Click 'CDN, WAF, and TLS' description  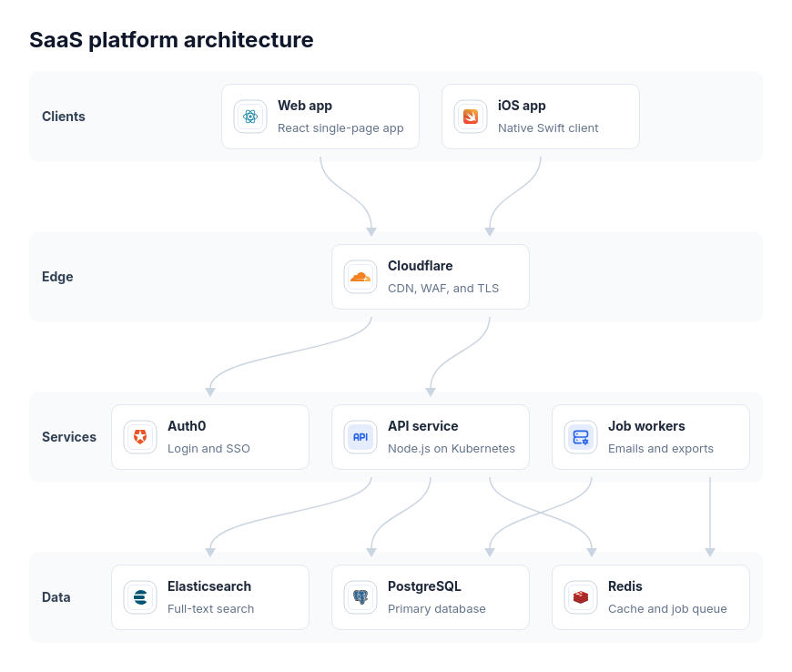tap(443, 289)
